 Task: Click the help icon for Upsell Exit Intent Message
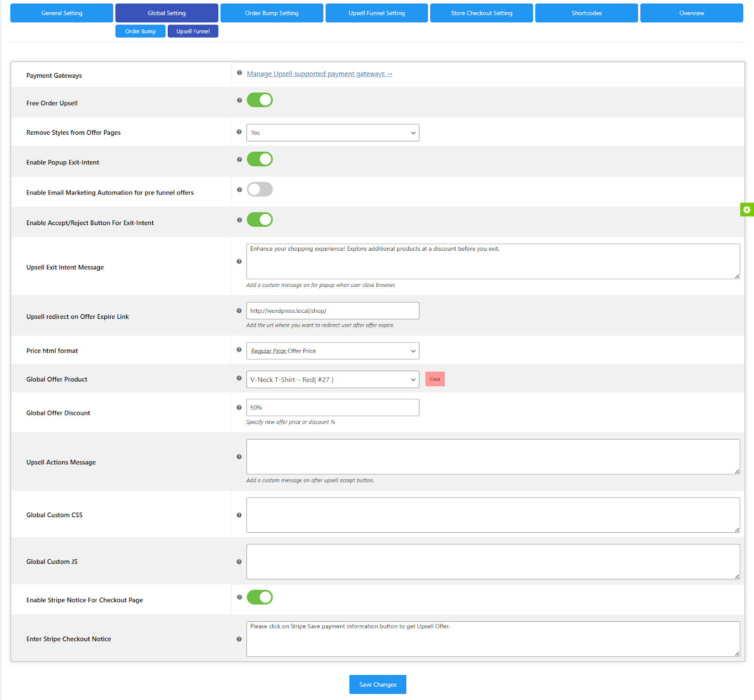pyautogui.click(x=239, y=261)
